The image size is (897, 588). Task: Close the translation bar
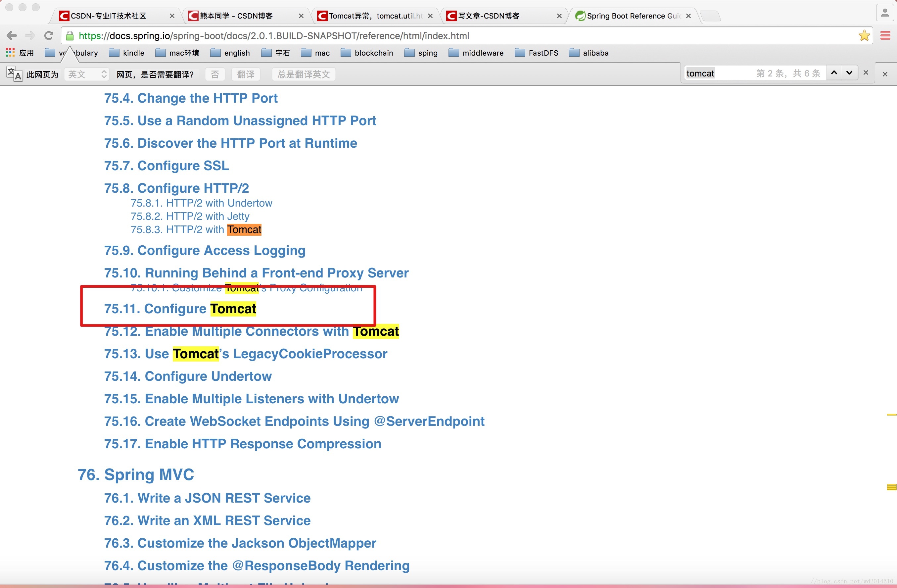click(x=884, y=74)
